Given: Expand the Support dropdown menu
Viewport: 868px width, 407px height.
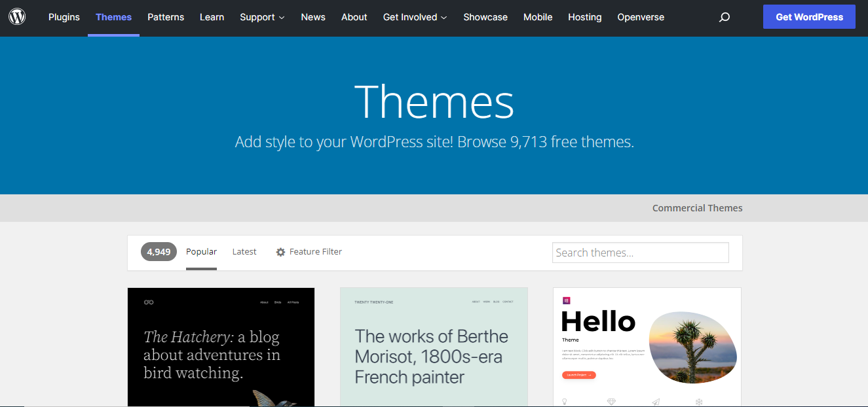Looking at the screenshot, I should point(262,17).
